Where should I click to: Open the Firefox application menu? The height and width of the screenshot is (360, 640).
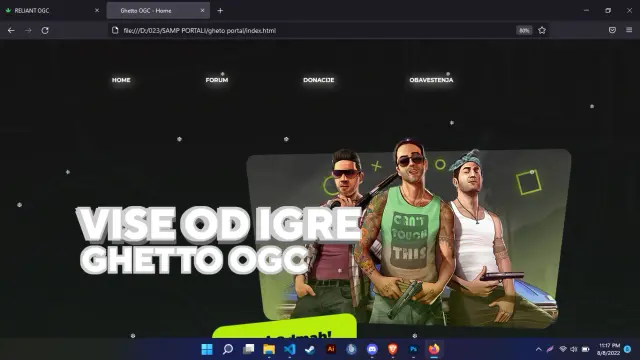click(x=629, y=30)
